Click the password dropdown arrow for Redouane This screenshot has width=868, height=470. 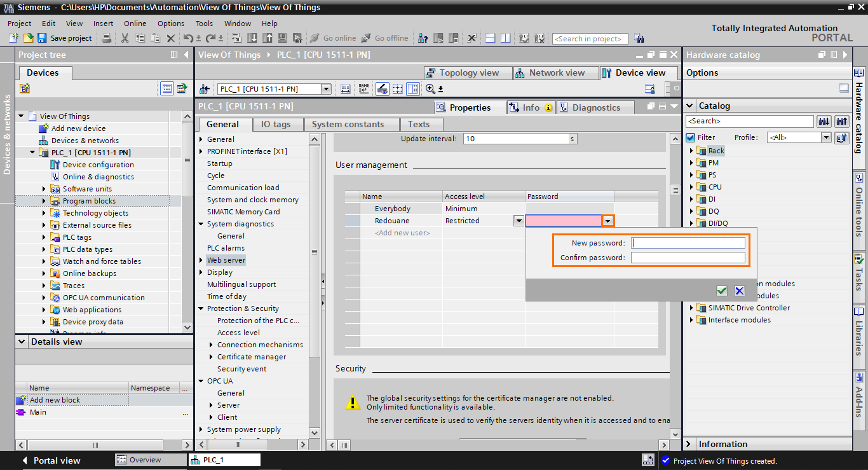[x=608, y=221]
